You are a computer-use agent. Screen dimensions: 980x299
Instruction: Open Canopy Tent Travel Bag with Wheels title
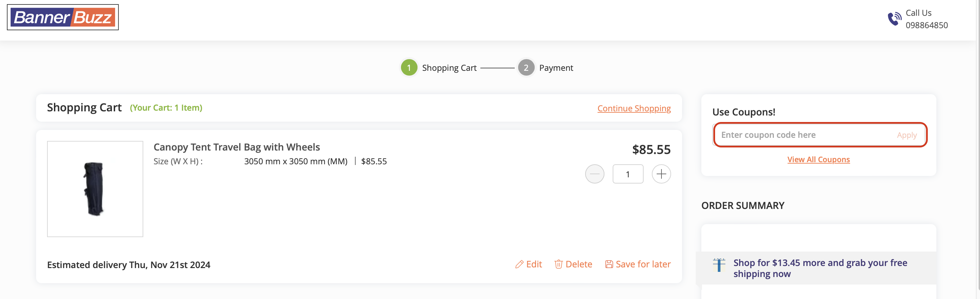[x=237, y=147]
